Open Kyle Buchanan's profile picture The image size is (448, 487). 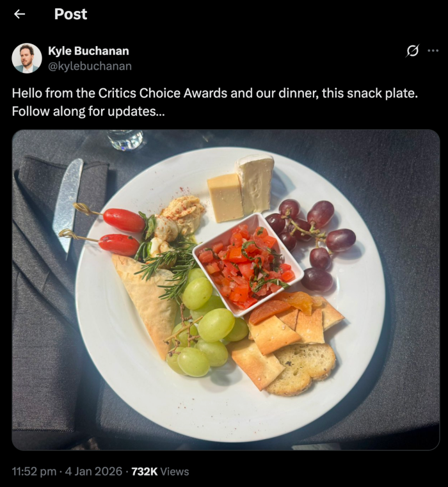point(27,58)
